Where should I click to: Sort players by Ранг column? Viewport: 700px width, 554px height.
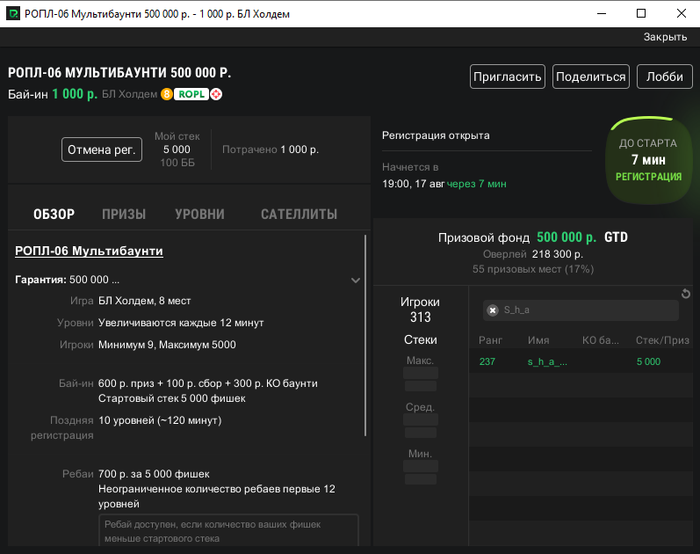click(490, 340)
